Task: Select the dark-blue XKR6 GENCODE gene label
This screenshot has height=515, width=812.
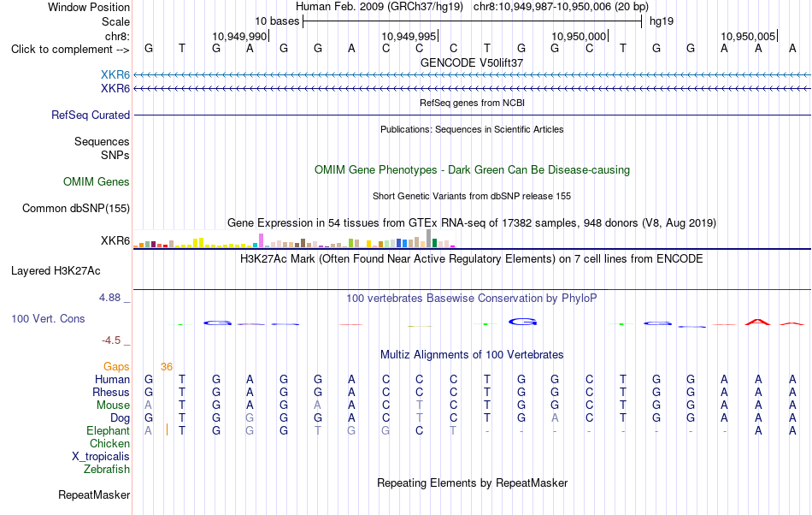Action: [x=115, y=89]
